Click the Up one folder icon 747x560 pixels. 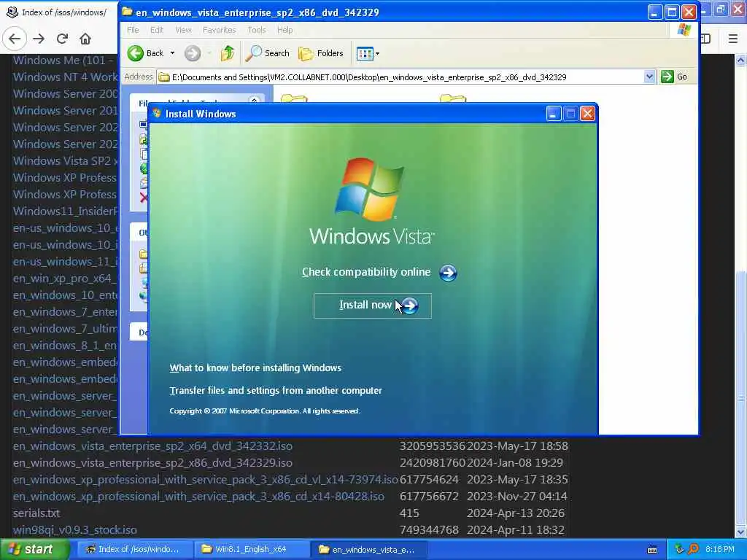(x=228, y=53)
